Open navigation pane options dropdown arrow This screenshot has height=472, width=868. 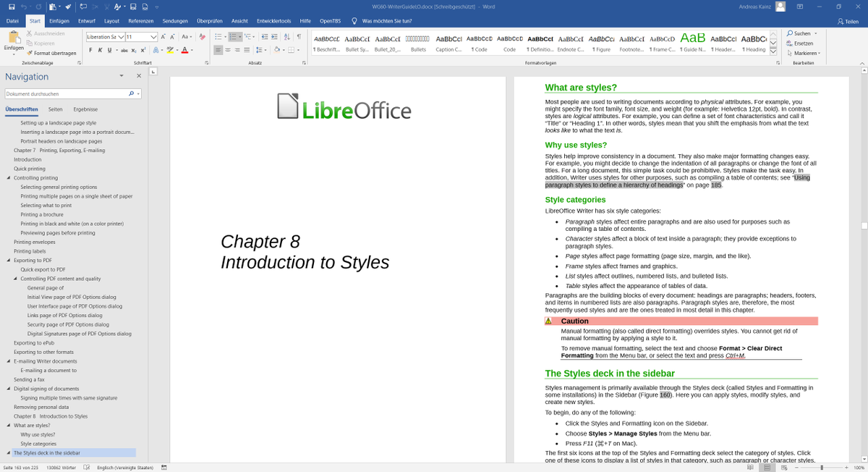[x=122, y=75]
